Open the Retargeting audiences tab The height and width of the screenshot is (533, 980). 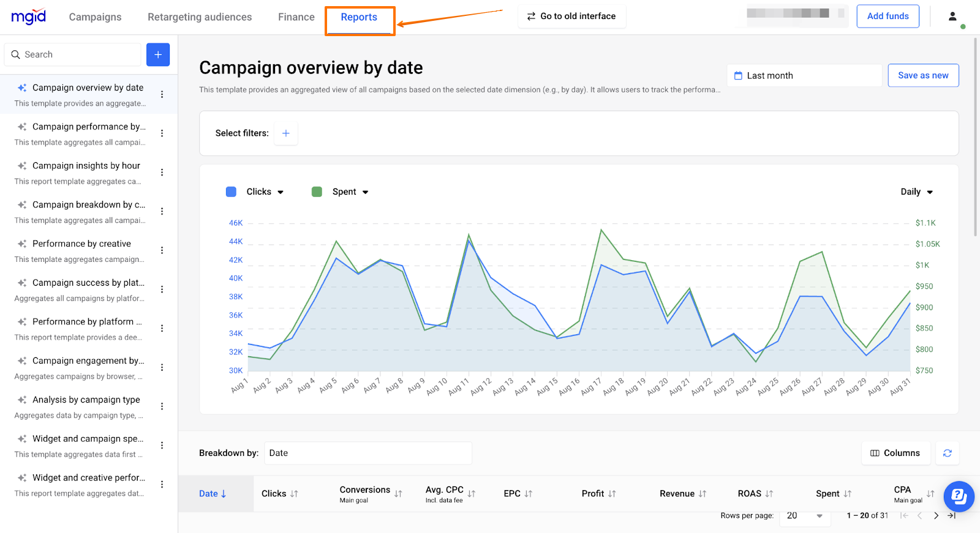pyautogui.click(x=200, y=17)
